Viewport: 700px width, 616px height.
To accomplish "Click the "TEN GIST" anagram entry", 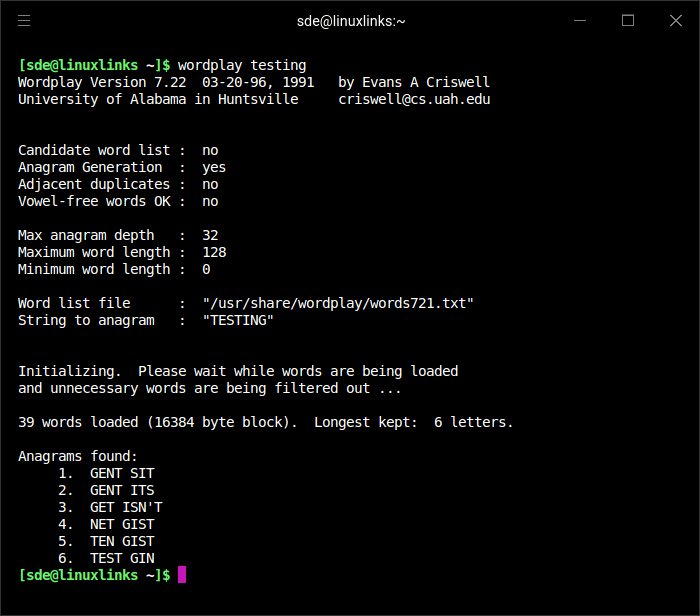I will [x=122, y=541].
